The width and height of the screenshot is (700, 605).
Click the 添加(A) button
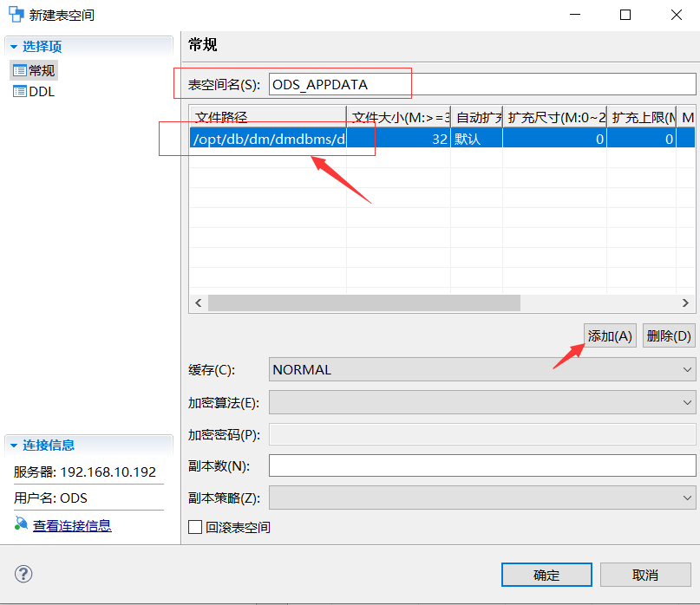(610, 335)
